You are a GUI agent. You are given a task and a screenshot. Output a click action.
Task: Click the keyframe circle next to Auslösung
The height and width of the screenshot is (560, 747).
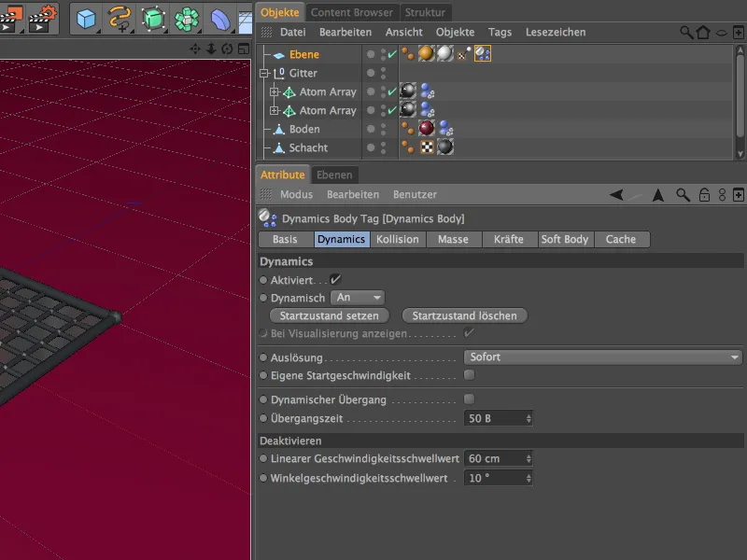pyautogui.click(x=263, y=357)
